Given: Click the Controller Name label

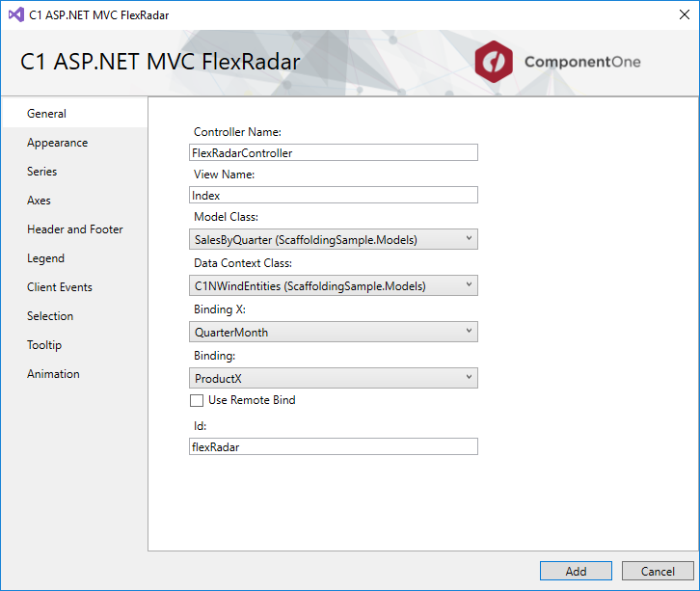Looking at the screenshot, I should 237,132.
